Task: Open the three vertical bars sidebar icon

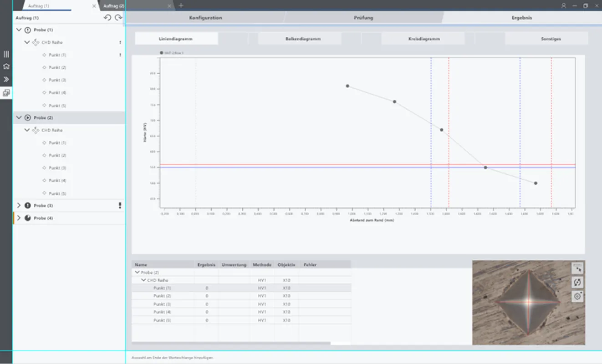Action: (6, 54)
